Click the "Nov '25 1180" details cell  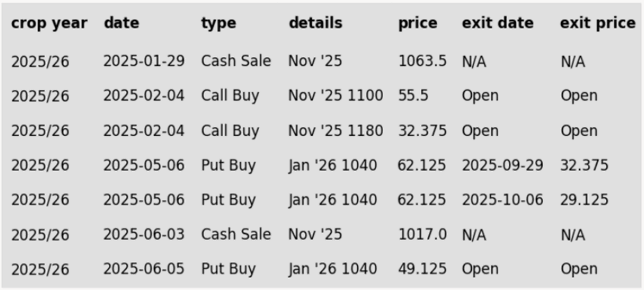(x=335, y=131)
